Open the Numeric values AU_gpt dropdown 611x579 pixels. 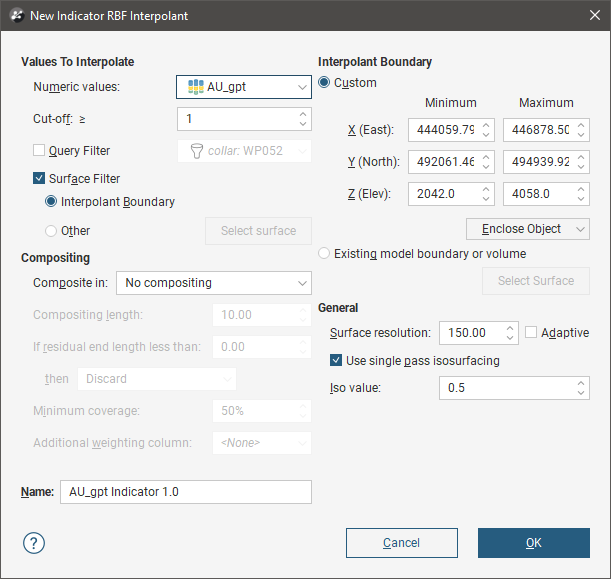244,87
